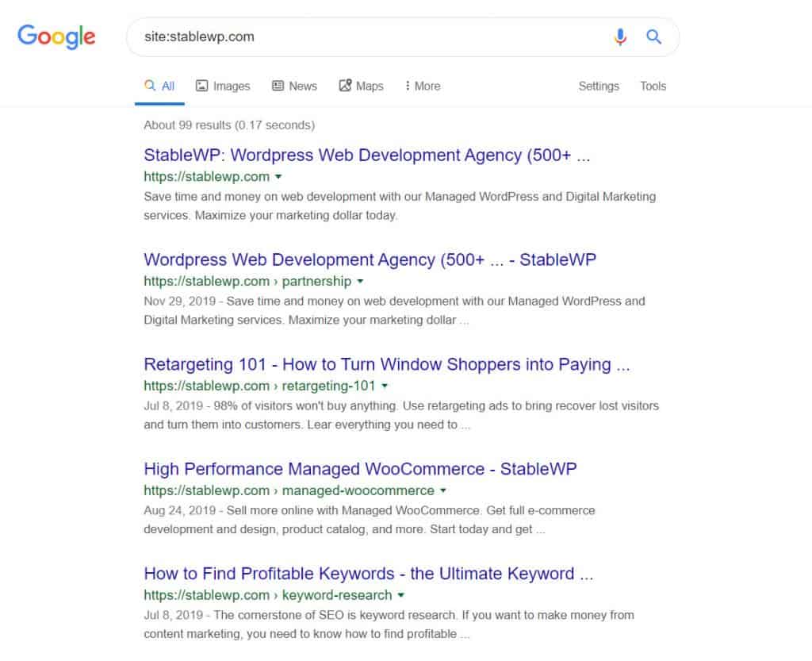The height and width of the screenshot is (661, 812).
Task: Open 'How to Find Profitable Keywords' result
Action: [x=368, y=574]
